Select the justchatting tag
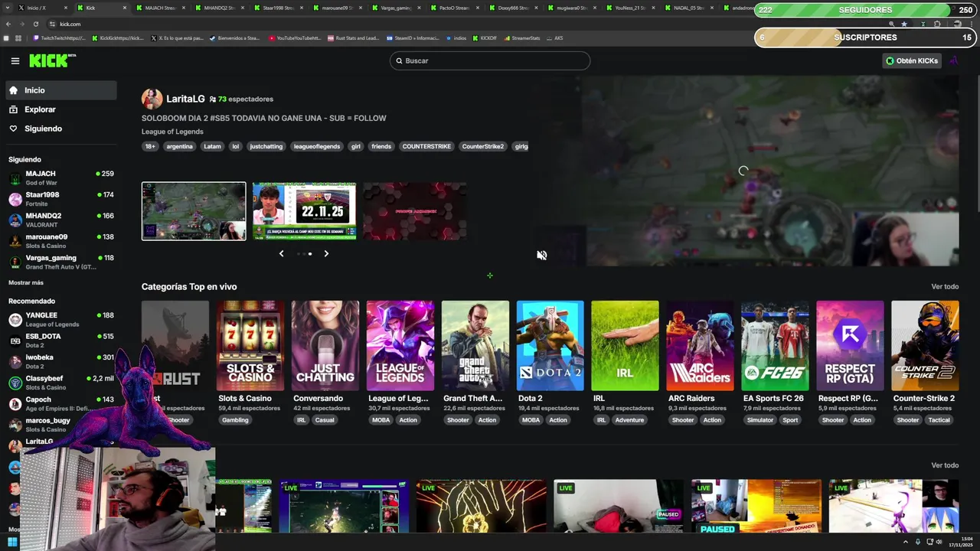Viewport: 980px width, 551px height. 266,146
